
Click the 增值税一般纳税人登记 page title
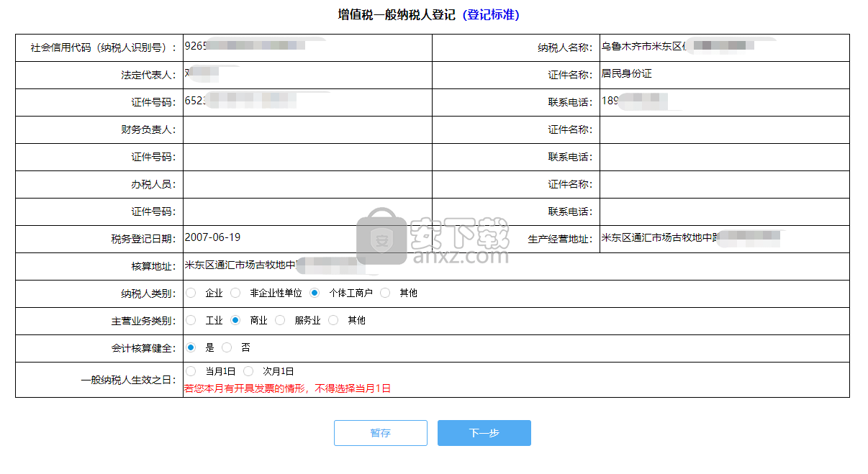[397, 14]
